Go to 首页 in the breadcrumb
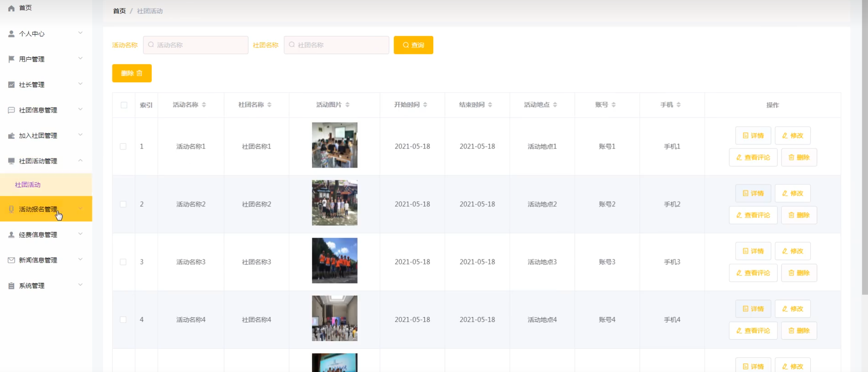868x372 pixels. pos(119,11)
